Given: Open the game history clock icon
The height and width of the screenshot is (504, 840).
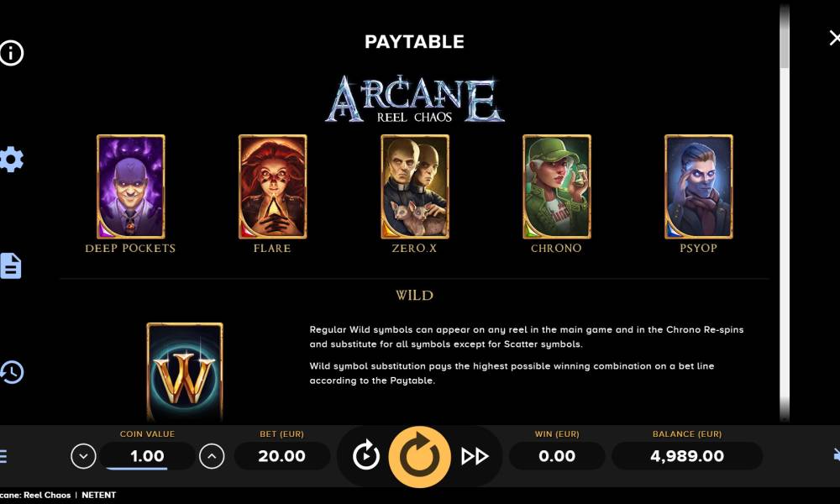Looking at the screenshot, I should (12, 372).
